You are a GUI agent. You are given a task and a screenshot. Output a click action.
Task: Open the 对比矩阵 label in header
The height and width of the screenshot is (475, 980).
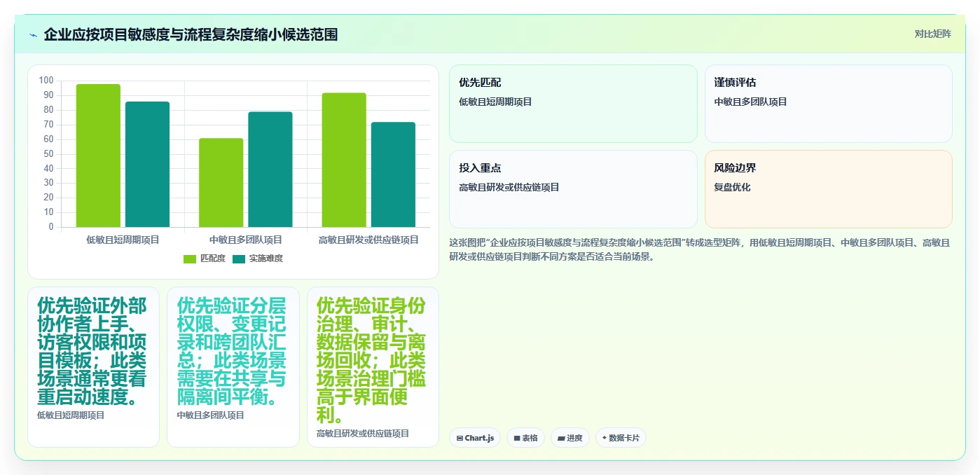coord(932,34)
